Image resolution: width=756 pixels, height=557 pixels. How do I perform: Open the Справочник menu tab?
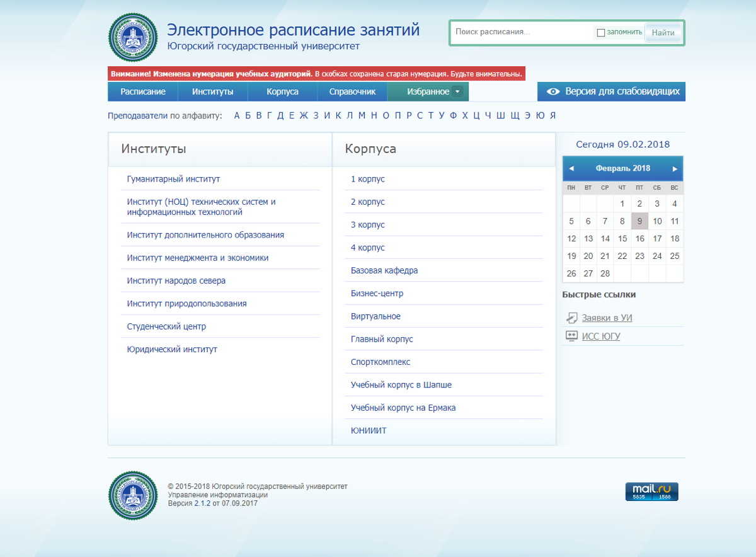pos(352,92)
